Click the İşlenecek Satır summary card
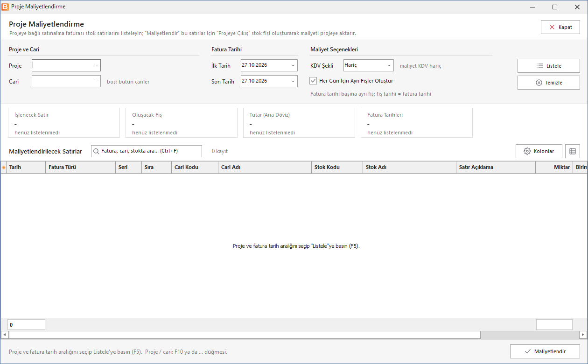This screenshot has height=364, width=588. [64, 123]
